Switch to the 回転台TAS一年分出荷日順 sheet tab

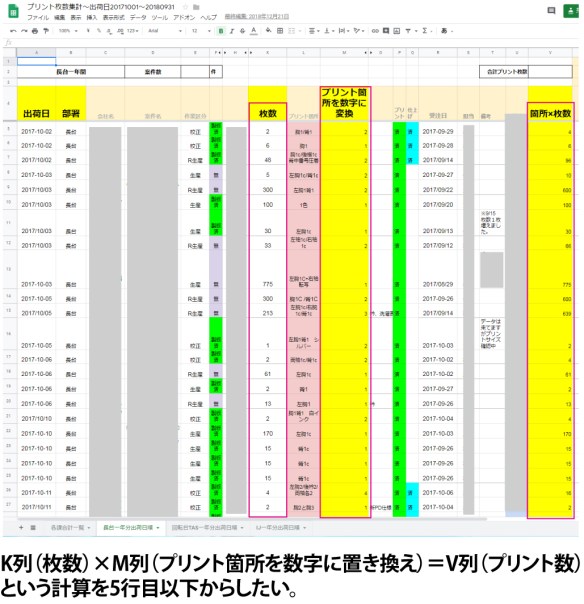tap(207, 528)
